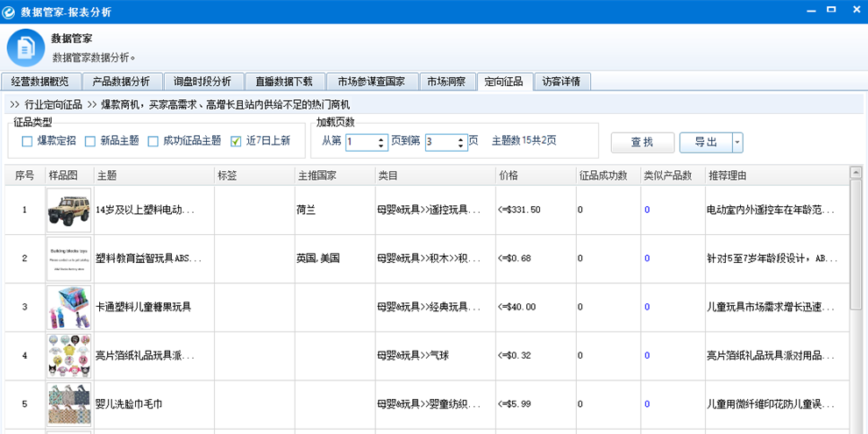Image resolution: width=868 pixels, height=434 pixels.
Task: Check the 新品主题 option
Action: tap(91, 141)
